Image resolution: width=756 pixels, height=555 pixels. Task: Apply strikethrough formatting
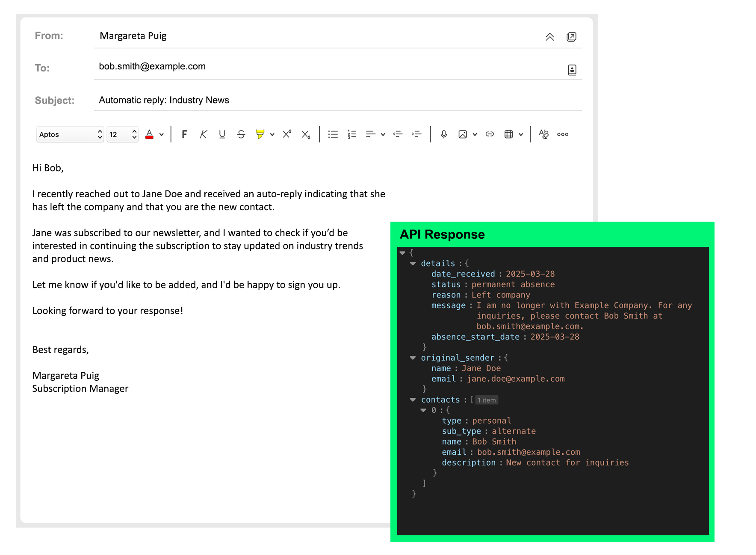(241, 134)
